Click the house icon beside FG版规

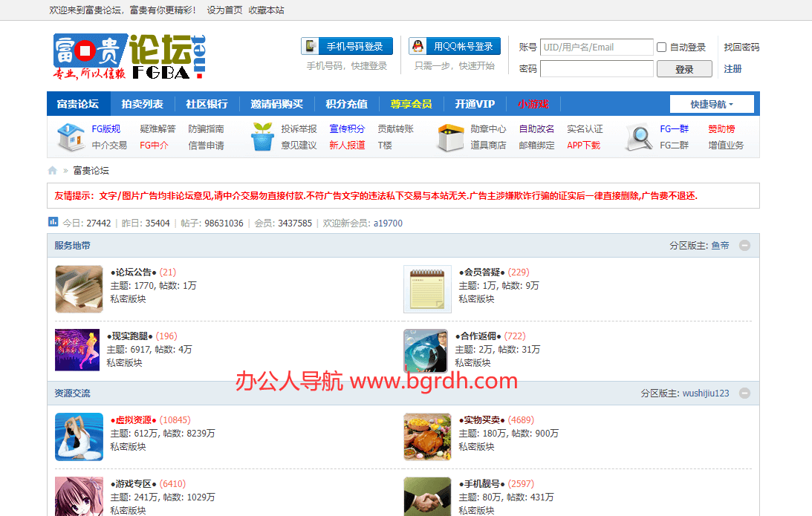coord(71,137)
